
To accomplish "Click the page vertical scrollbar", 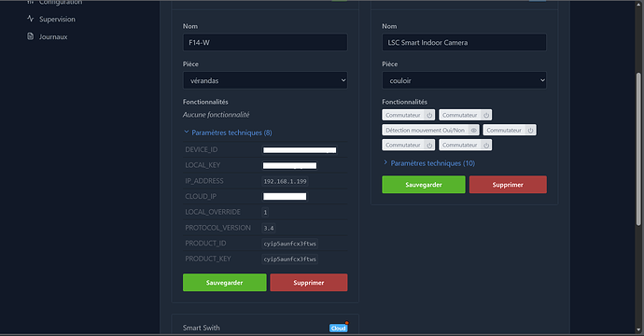I will coord(638,149).
